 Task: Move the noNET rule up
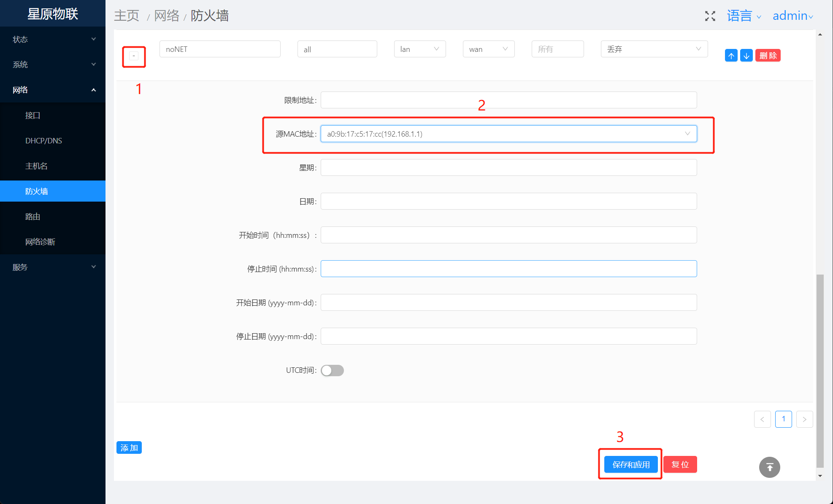pyautogui.click(x=731, y=56)
